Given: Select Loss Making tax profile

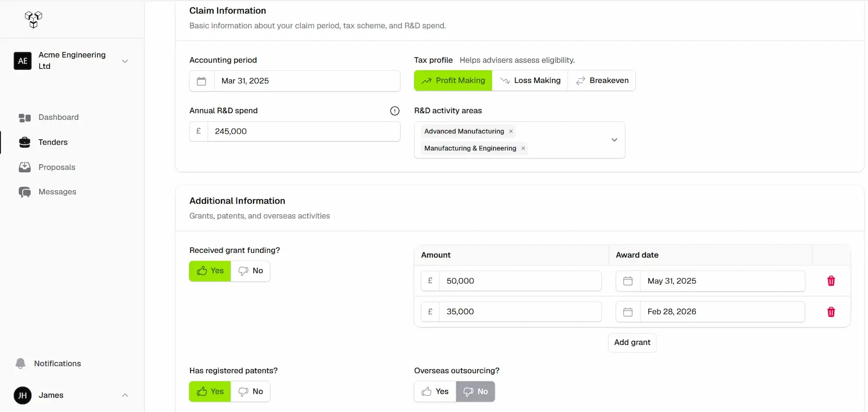Looking at the screenshot, I should pyautogui.click(x=530, y=80).
